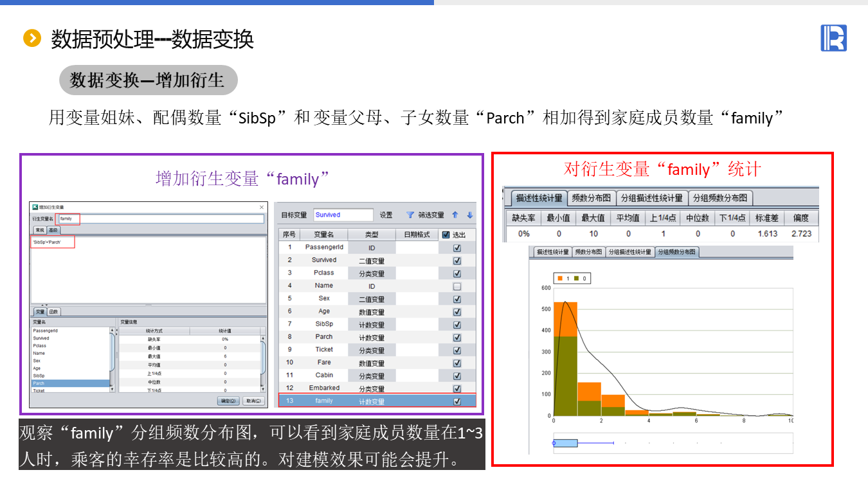Uncheck the Fare row checkbox
The image size is (868, 488).
tap(457, 363)
